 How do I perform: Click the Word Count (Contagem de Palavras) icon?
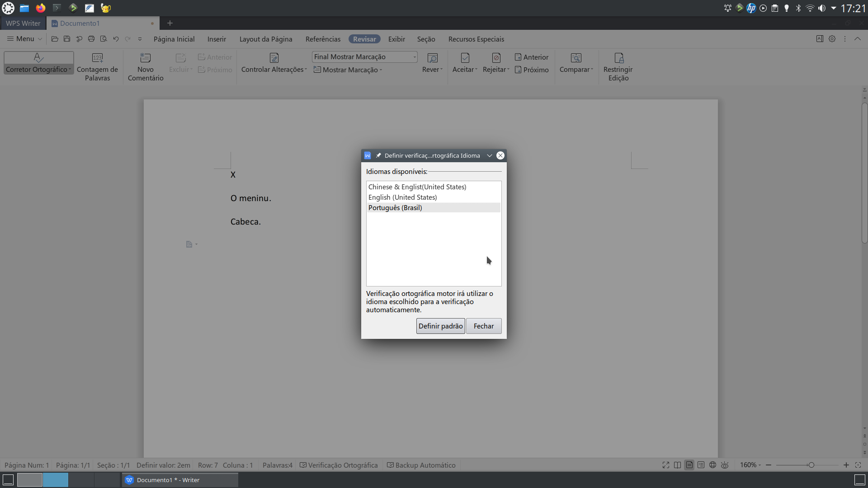coord(97,58)
